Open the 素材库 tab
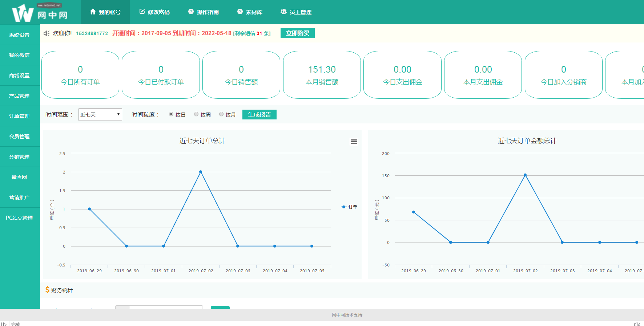This screenshot has height=326, width=644. [250, 12]
